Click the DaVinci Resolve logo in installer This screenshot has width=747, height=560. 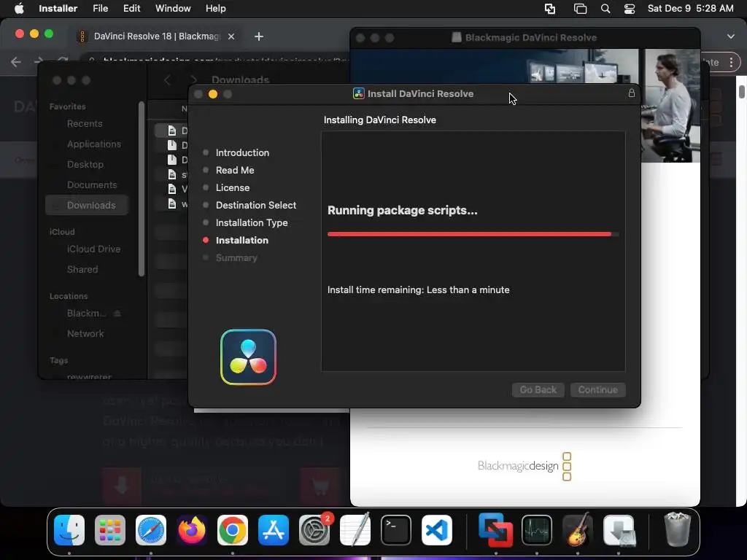pyautogui.click(x=248, y=357)
